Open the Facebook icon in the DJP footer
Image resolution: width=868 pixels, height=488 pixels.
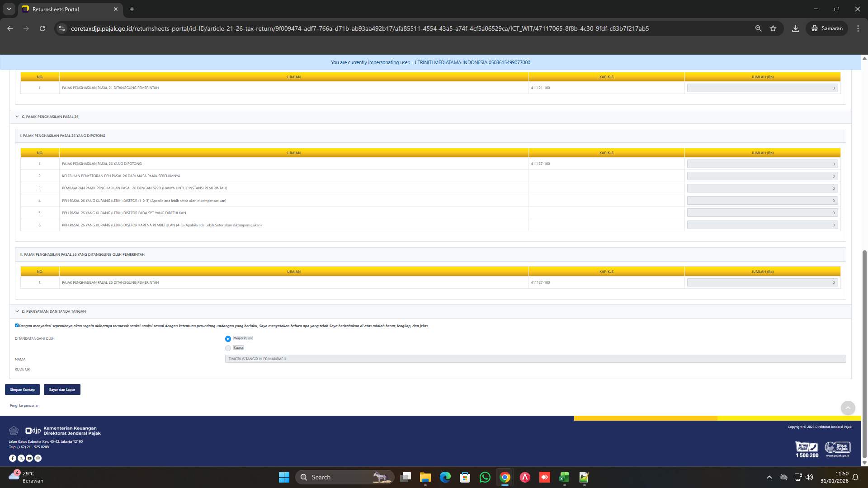point(13,458)
